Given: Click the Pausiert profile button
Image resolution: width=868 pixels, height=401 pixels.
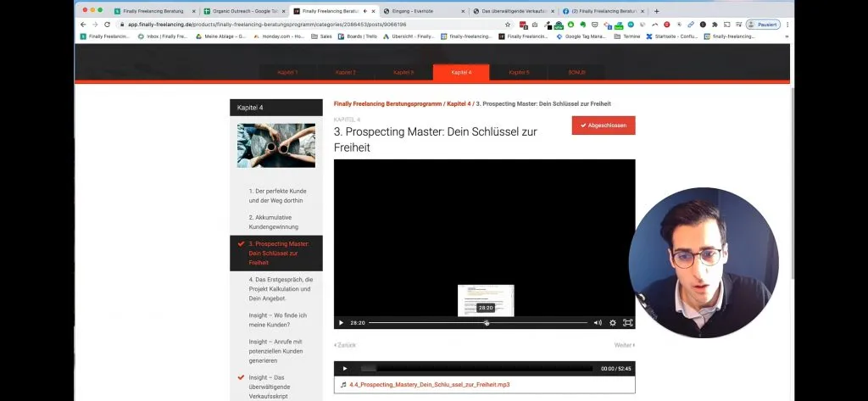Looking at the screenshot, I should [763, 25].
